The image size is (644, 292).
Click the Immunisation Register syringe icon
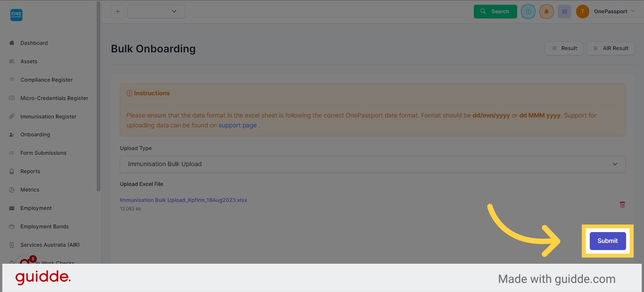(x=12, y=117)
